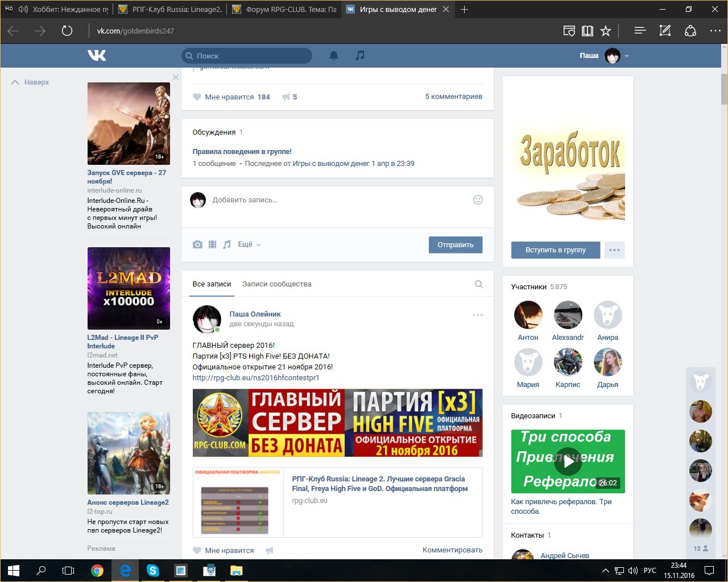The height and width of the screenshot is (582, 728).
Task: Attach video using film icon
Action: click(x=212, y=244)
